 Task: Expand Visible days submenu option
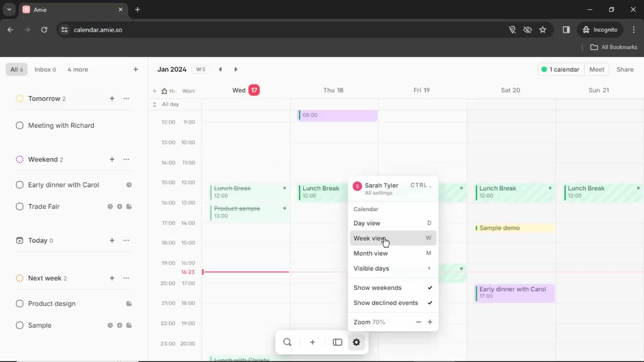(429, 268)
